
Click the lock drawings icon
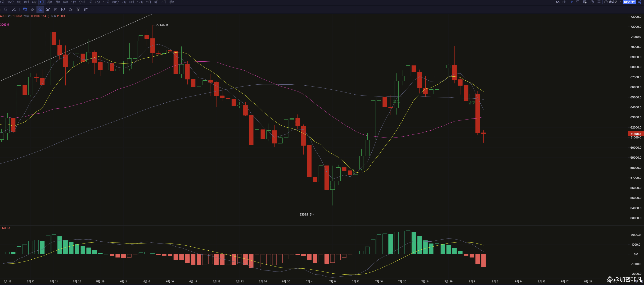(55, 9)
